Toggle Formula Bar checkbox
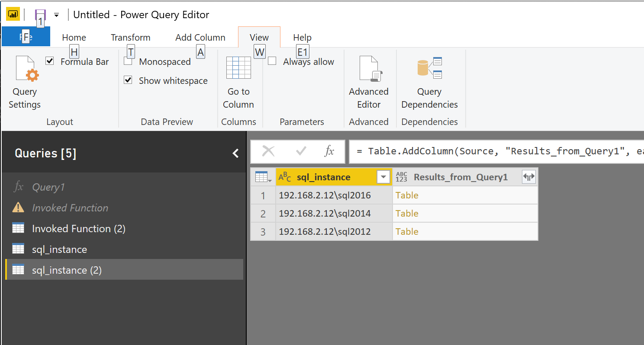The width and height of the screenshot is (644, 345). (50, 61)
